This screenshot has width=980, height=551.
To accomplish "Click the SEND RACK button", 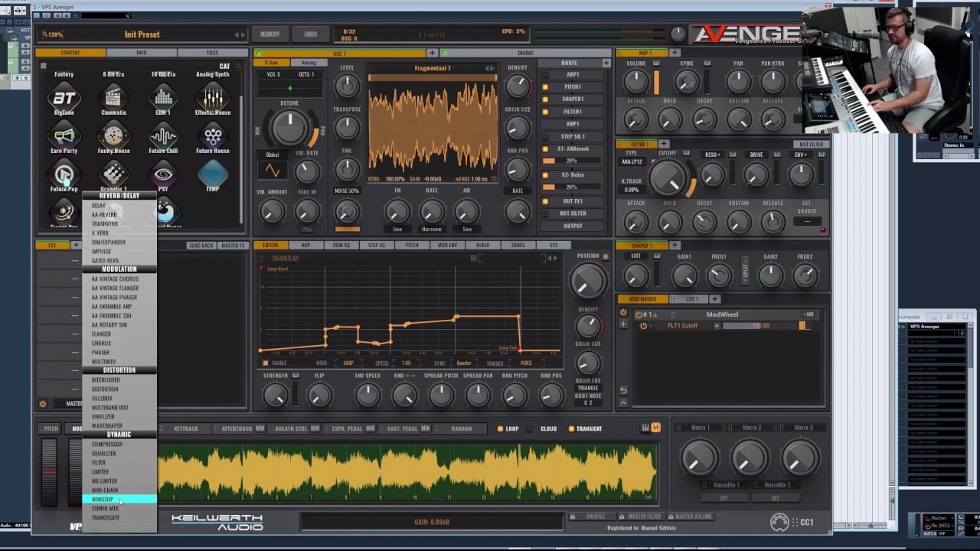I will pos(201,245).
